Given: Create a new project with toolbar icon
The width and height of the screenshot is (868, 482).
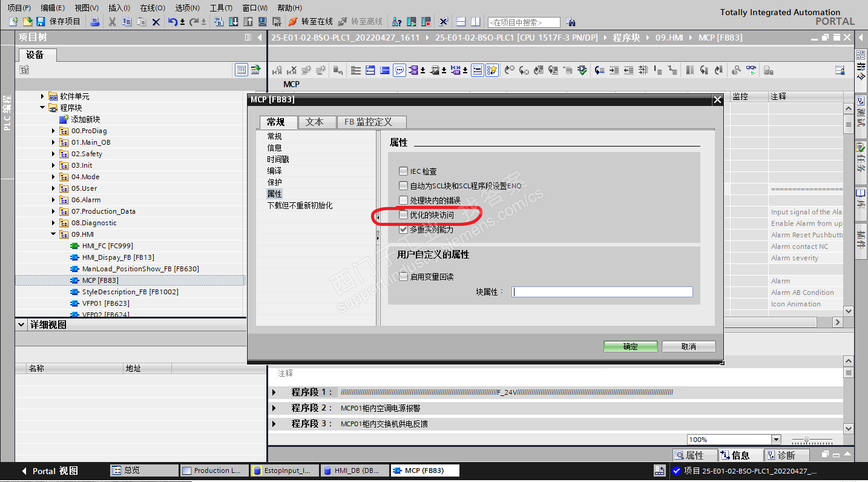Looking at the screenshot, I should [x=14, y=22].
